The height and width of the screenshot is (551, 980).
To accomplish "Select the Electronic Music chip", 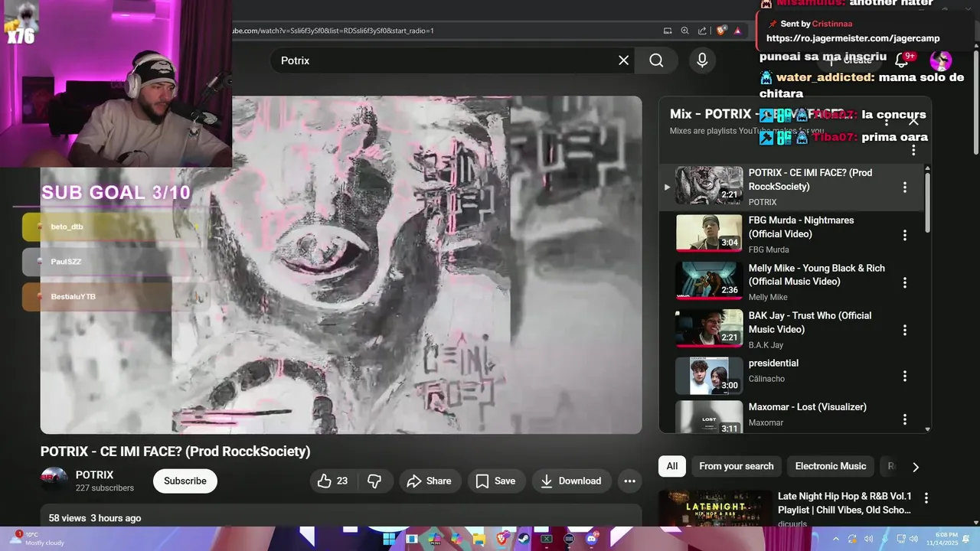I will [831, 466].
